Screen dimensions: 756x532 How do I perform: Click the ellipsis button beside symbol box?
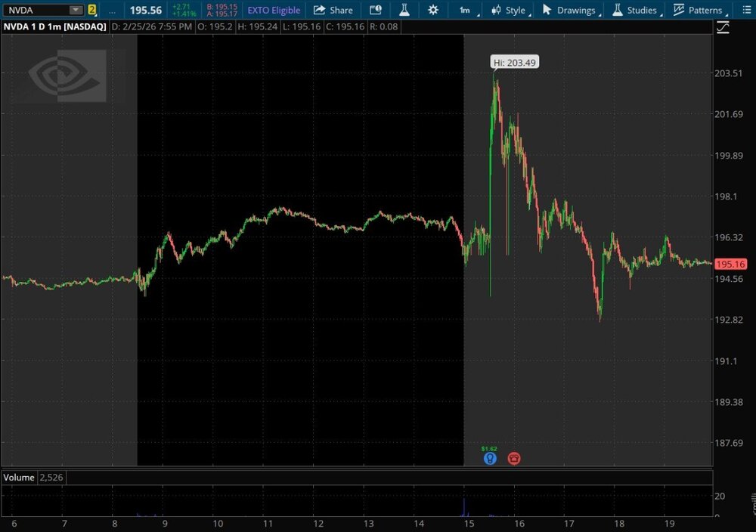coord(113,11)
